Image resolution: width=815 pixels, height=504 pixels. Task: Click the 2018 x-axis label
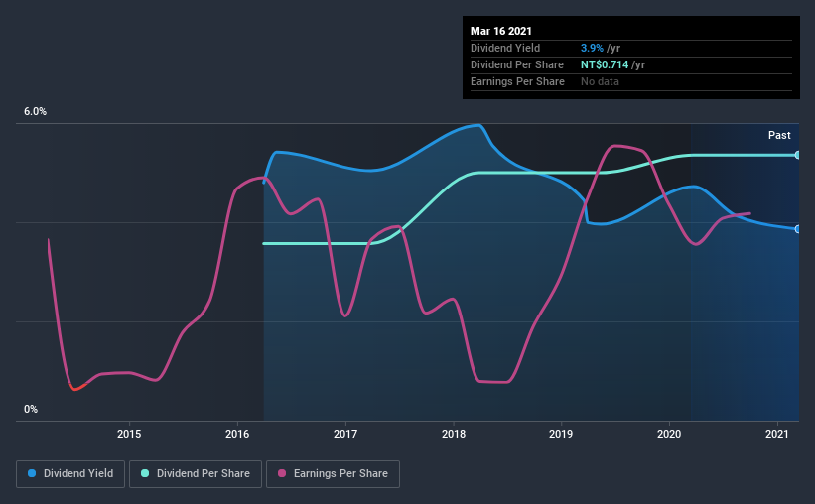tap(454, 434)
